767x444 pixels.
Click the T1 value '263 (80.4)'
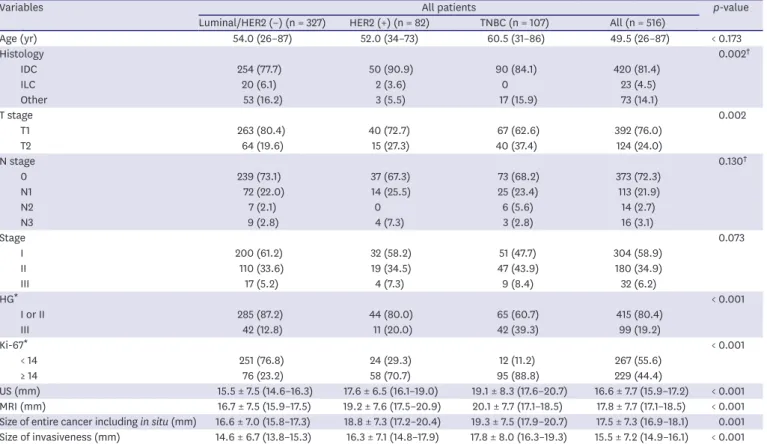pyautogui.click(x=261, y=131)
